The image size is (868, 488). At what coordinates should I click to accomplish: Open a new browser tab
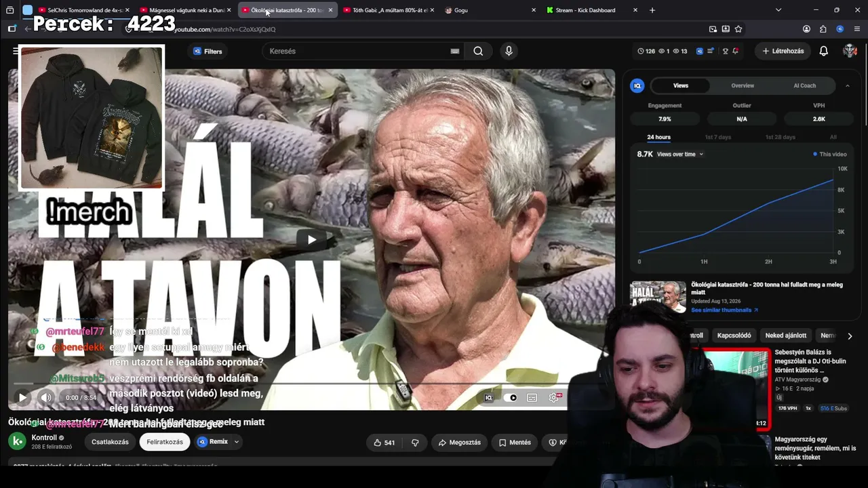pos(652,10)
